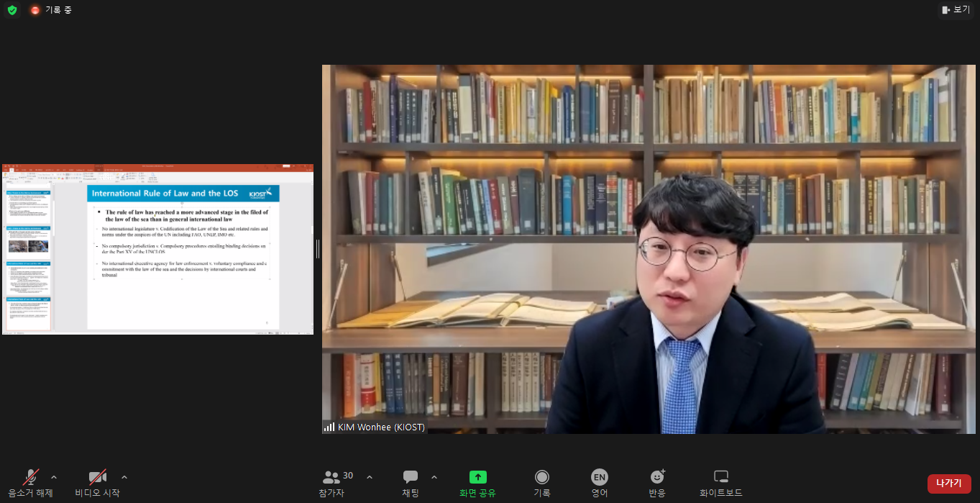Expand the arrow next to 참가자
Image resolution: width=980 pixels, height=503 pixels.
(370, 477)
